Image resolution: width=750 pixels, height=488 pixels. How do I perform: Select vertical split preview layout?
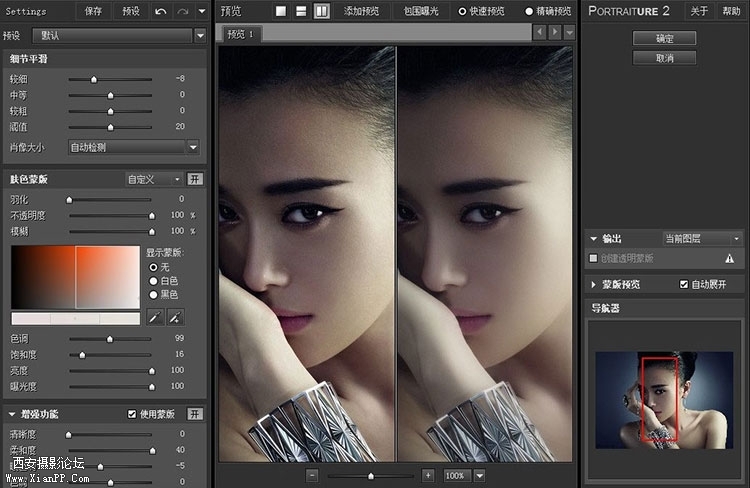click(x=321, y=11)
